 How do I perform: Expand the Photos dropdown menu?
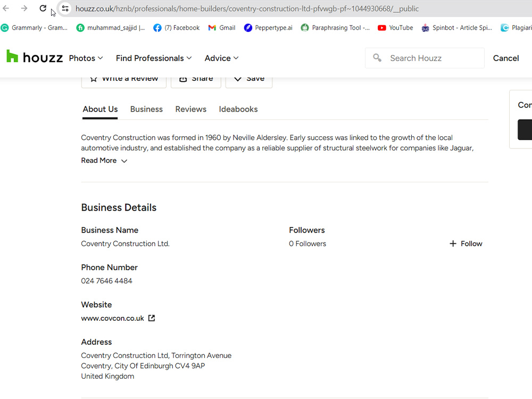click(86, 58)
